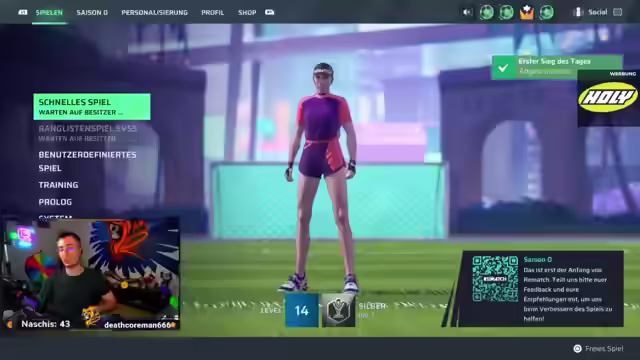Screen dimensions: 640x360
Task: Click the checkmark on Erster Sieg des Tages
Action: tap(503, 67)
